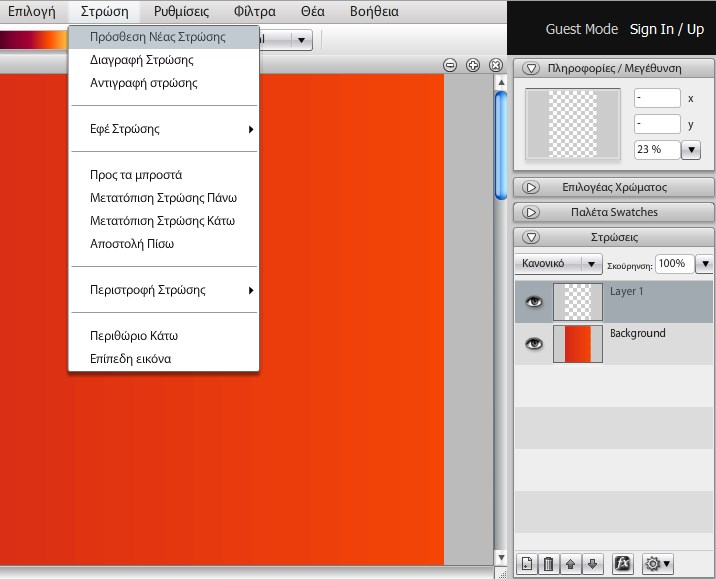Open the Θέα menu

click(x=313, y=11)
